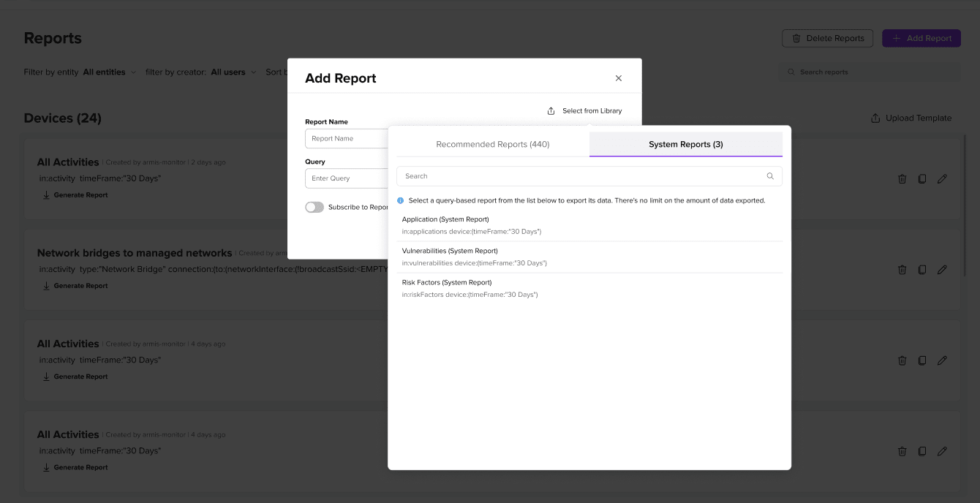The width and height of the screenshot is (980, 503).
Task: Click the trash icon in Delete Reports
Action: 796,38
